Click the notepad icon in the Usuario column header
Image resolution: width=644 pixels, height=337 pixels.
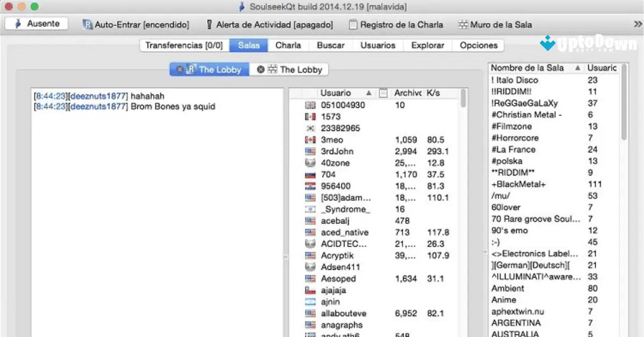pyautogui.click(x=383, y=93)
